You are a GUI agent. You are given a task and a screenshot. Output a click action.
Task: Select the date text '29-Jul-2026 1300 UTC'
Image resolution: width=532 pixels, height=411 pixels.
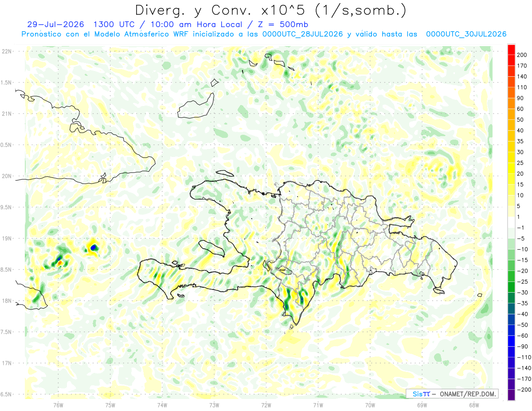coord(81,24)
